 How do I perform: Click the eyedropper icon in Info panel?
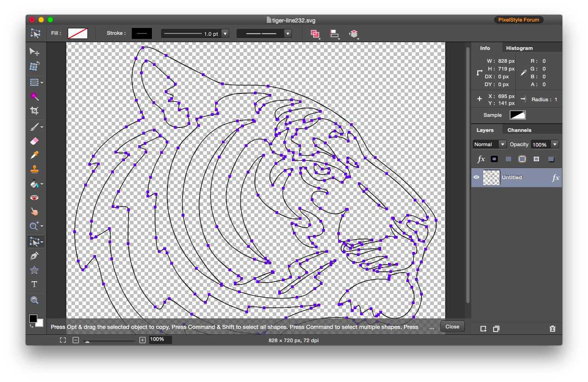[x=523, y=72]
